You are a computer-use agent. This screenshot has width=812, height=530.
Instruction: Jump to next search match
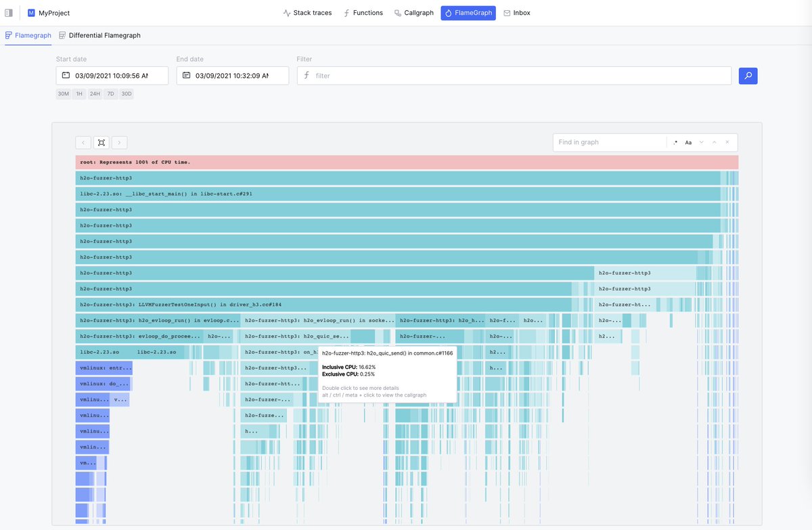click(x=702, y=142)
